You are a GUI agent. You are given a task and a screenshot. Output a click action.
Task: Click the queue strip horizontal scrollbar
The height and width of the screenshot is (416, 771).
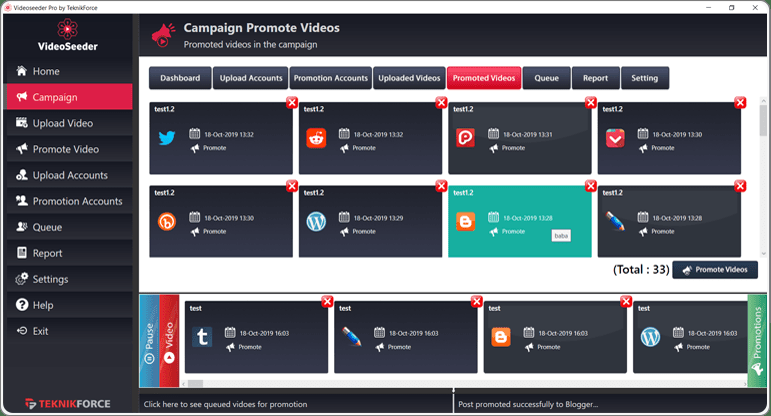464,384
